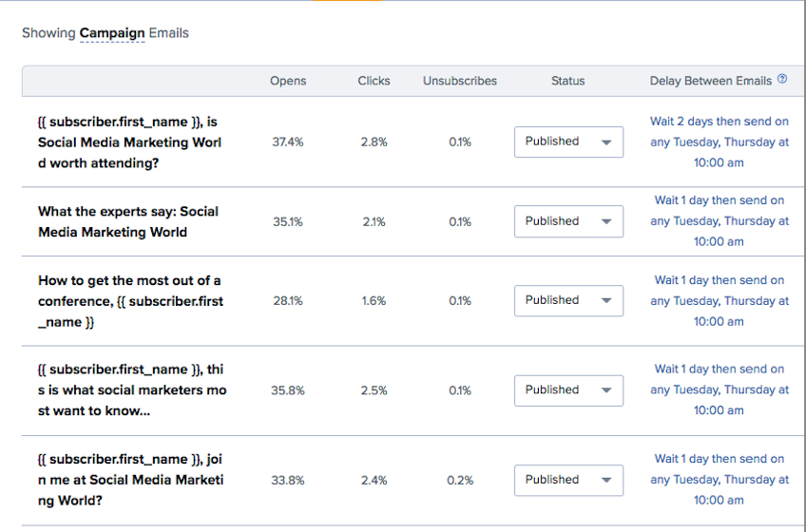
Task: Open 'How to get the most out of a conference' email
Action: 130,301
